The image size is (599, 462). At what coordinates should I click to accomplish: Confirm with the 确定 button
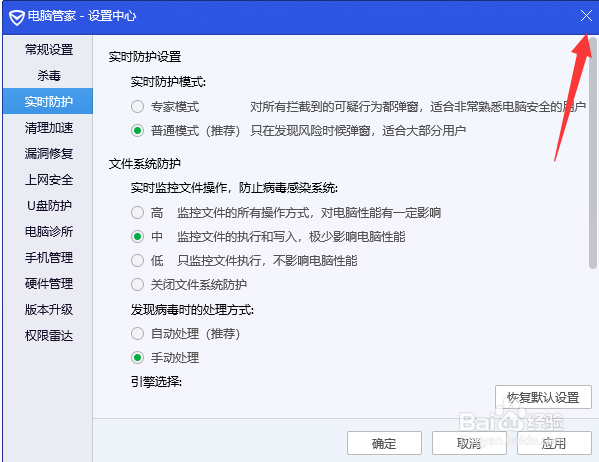[x=384, y=443]
